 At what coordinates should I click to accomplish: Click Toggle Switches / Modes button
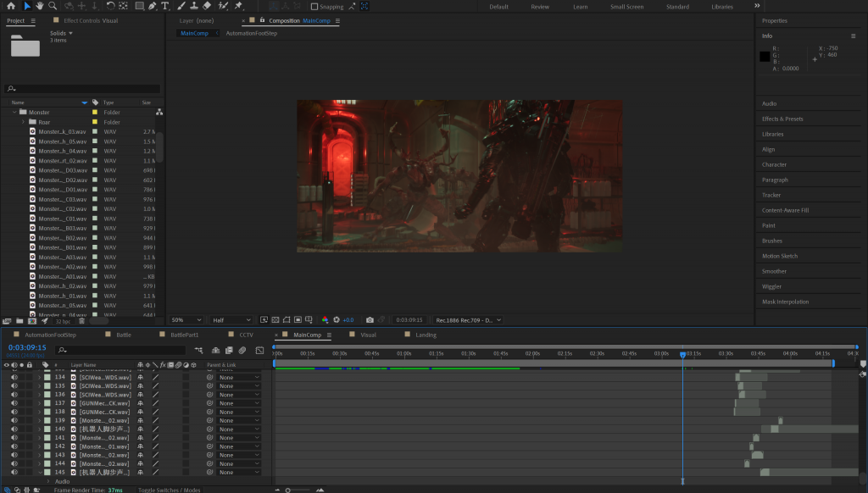(x=169, y=490)
